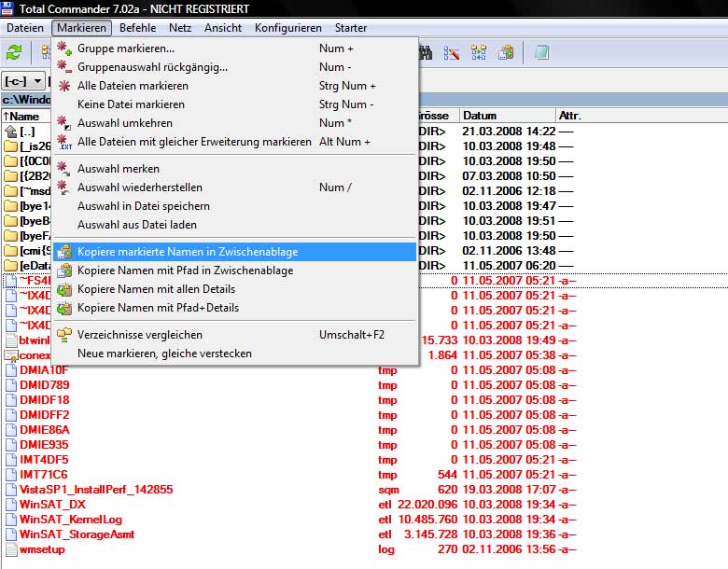Choose Auswahl umkehren
The width and height of the screenshot is (728, 569).
coord(234,123)
